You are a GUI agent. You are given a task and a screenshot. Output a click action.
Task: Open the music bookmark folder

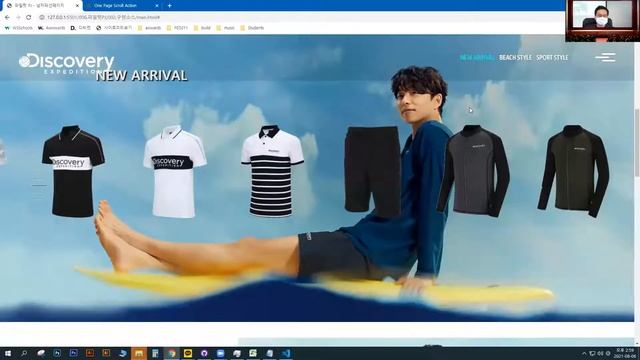226,28
